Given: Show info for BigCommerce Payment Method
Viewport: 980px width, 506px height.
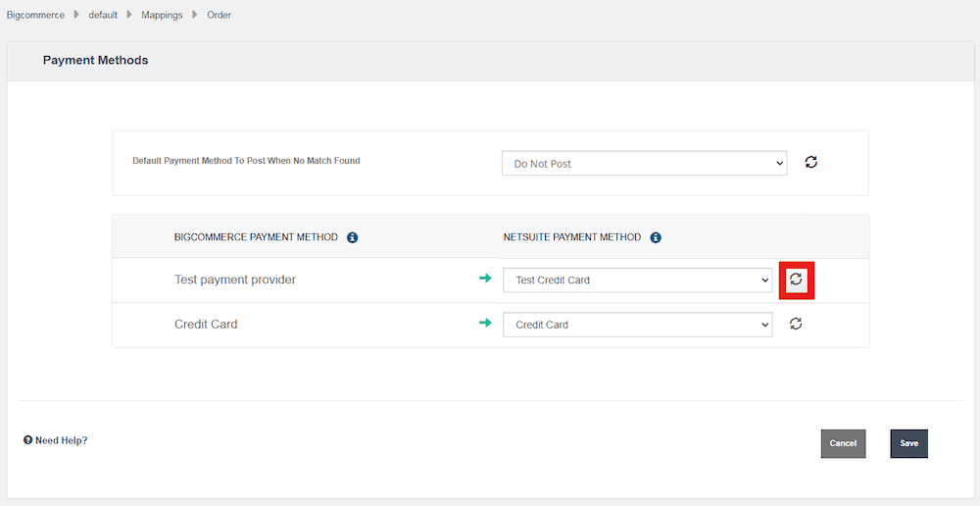Looking at the screenshot, I should [x=353, y=237].
